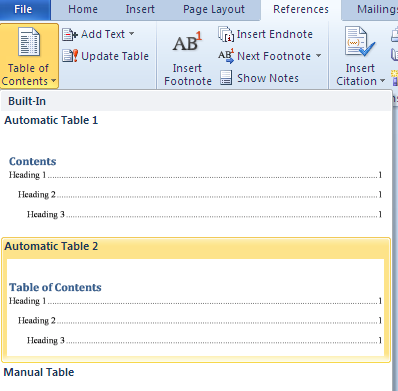The image size is (398, 391).
Task: Click the Update Table icon
Action: (70, 56)
